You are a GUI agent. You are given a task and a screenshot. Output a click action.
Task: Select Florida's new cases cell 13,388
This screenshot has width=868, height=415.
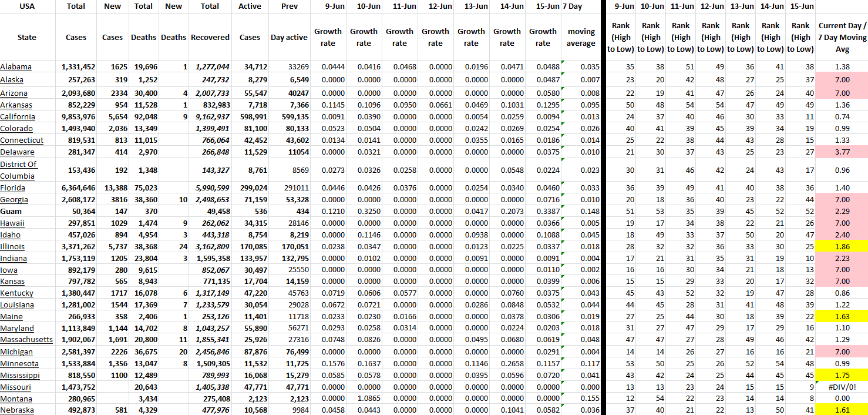click(x=112, y=188)
